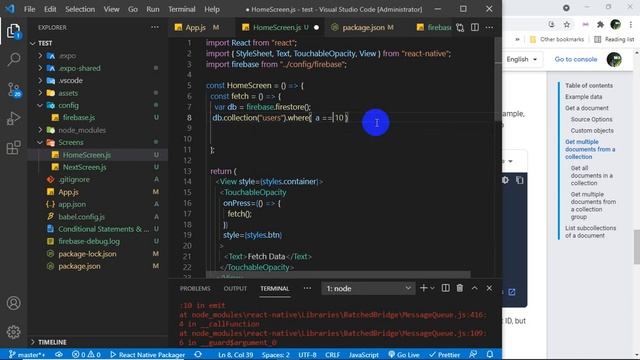Viewport: 640px width, 360px height.
Task: Expand the .expo-shared folder
Action: (x=40, y=68)
